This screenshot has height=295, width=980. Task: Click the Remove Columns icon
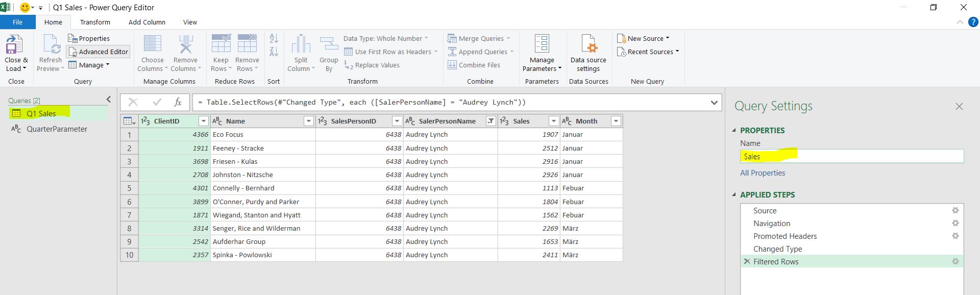[185, 45]
